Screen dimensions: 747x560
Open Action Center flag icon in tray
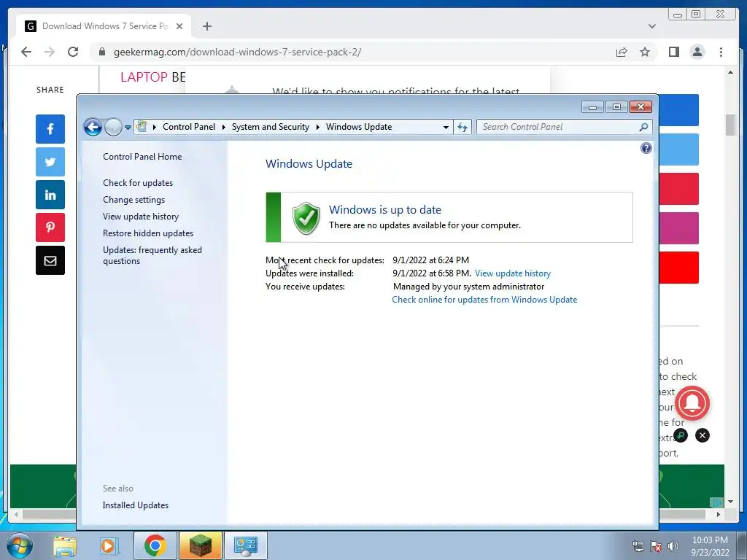coord(656,546)
